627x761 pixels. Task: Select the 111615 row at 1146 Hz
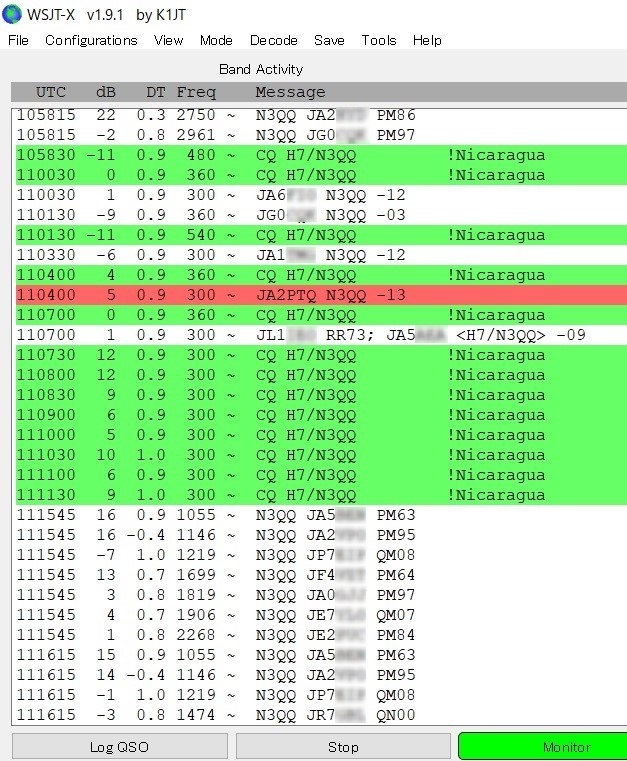click(x=321, y=675)
